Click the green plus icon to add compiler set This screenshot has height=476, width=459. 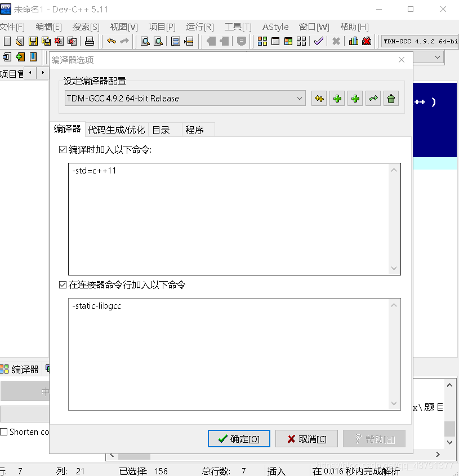pyautogui.click(x=337, y=98)
